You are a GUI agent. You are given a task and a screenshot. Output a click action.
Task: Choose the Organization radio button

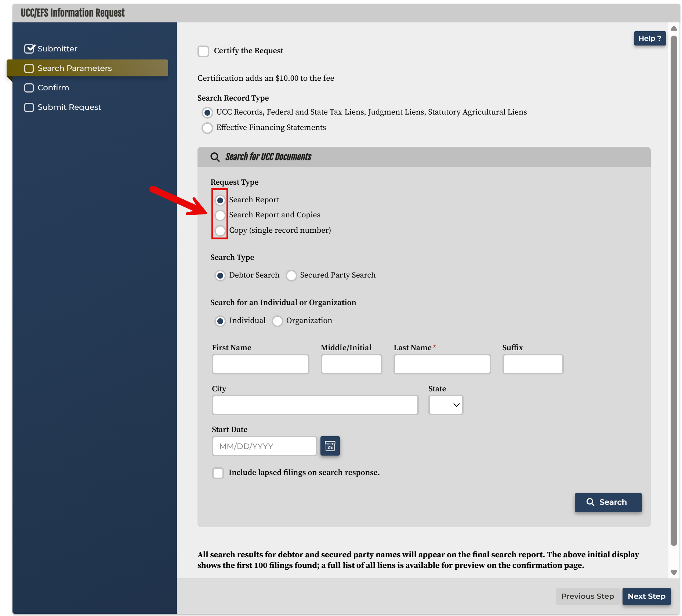277,321
